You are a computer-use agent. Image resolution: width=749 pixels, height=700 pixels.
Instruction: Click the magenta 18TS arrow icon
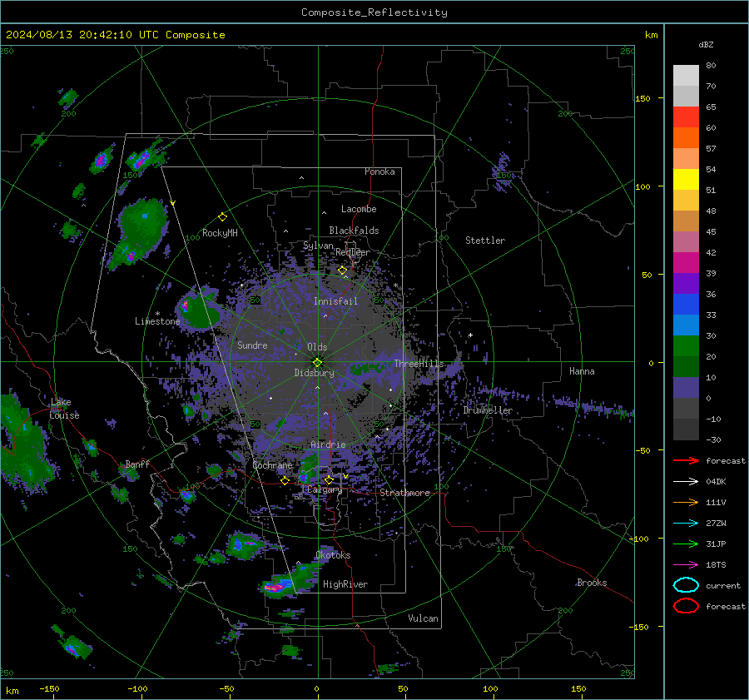point(686,565)
